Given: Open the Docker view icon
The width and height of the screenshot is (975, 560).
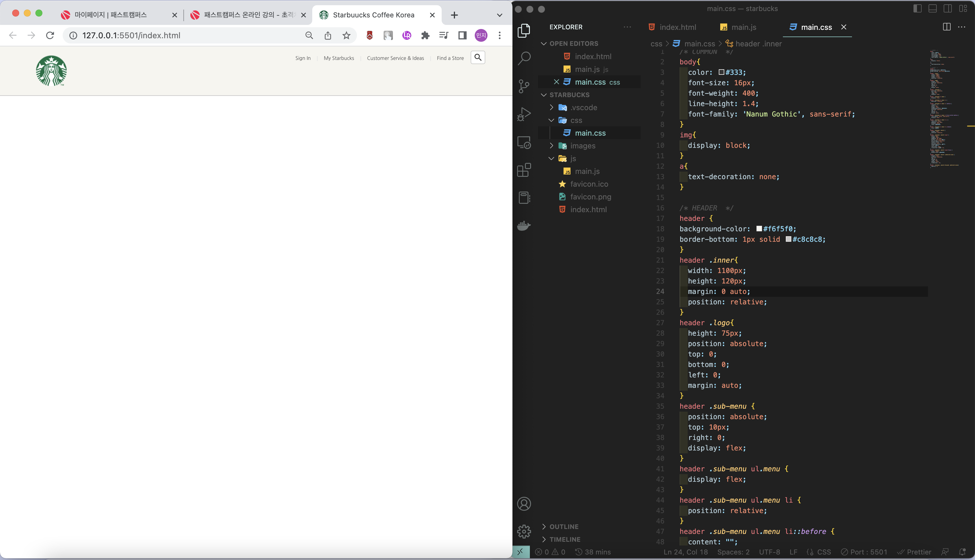Looking at the screenshot, I should point(524,226).
